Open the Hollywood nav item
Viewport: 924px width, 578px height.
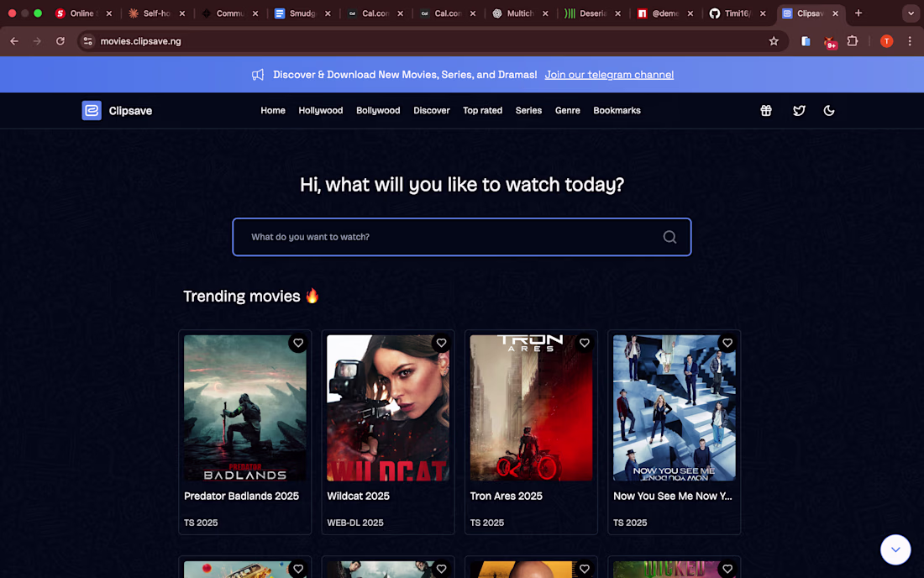tap(321, 110)
